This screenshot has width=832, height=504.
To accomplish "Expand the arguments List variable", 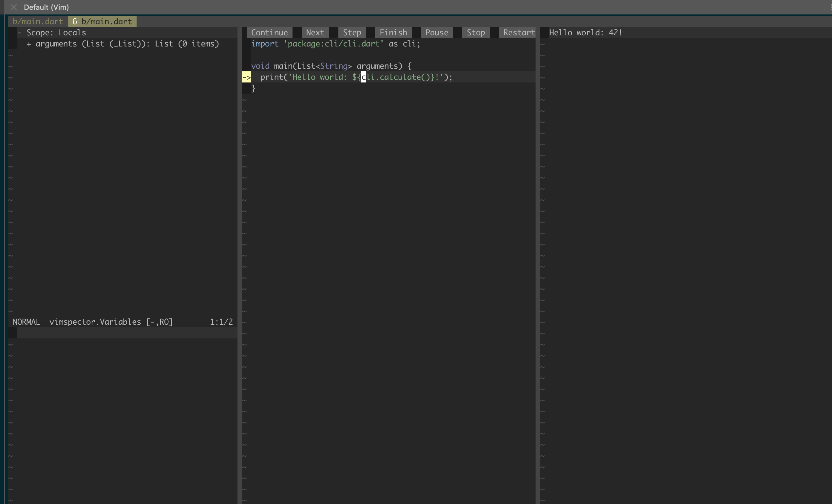I will click(x=29, y=44).
